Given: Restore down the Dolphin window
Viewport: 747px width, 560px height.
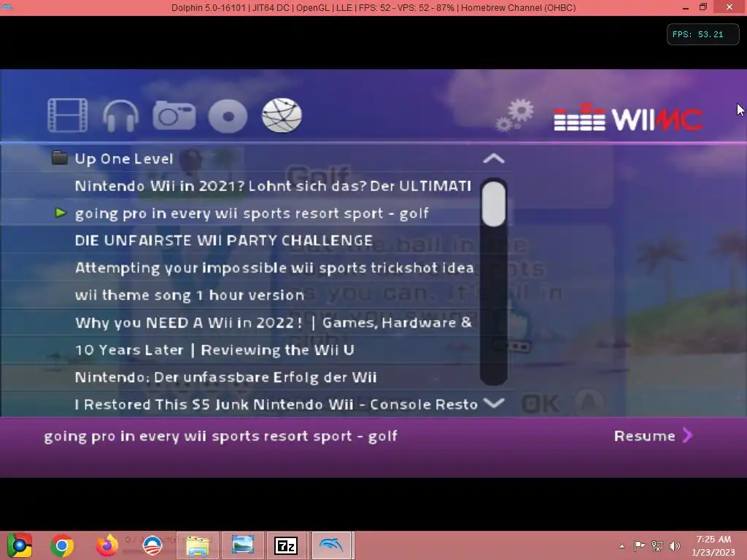Looking at the screenshot, I should (703, 7).
